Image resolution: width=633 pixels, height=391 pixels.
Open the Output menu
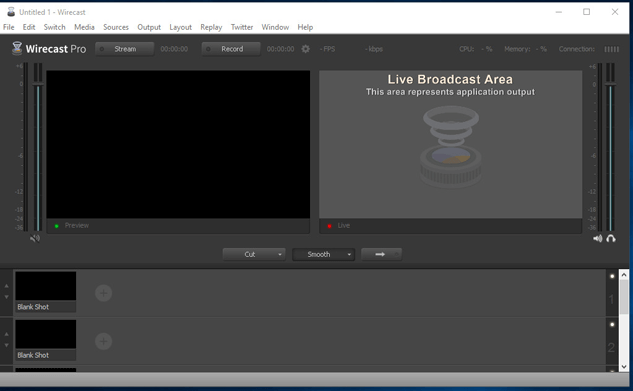(x=149, y=27)
